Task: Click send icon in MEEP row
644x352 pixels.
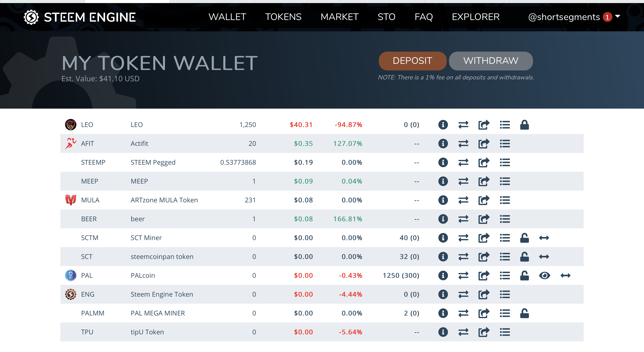Action: (x=483, y=181)
